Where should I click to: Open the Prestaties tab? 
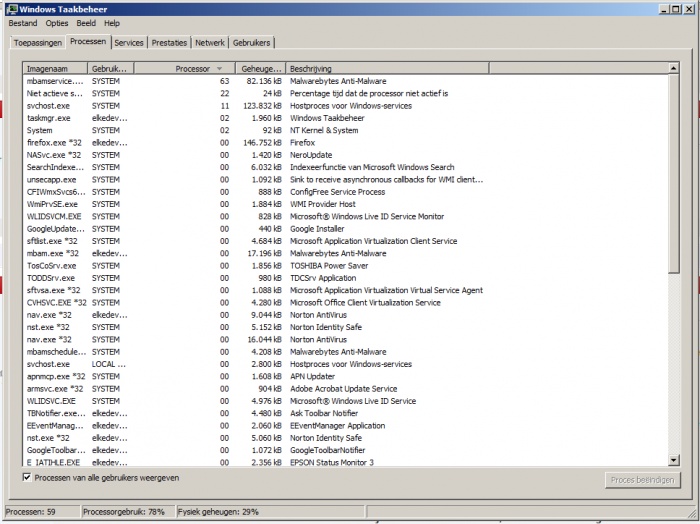[169, 43]
